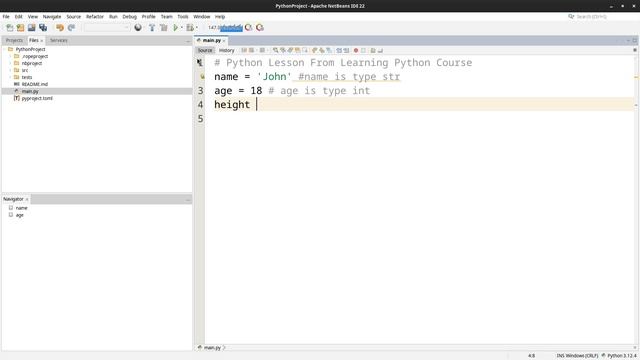Expand the .ropeproject folder

(10, 56)
